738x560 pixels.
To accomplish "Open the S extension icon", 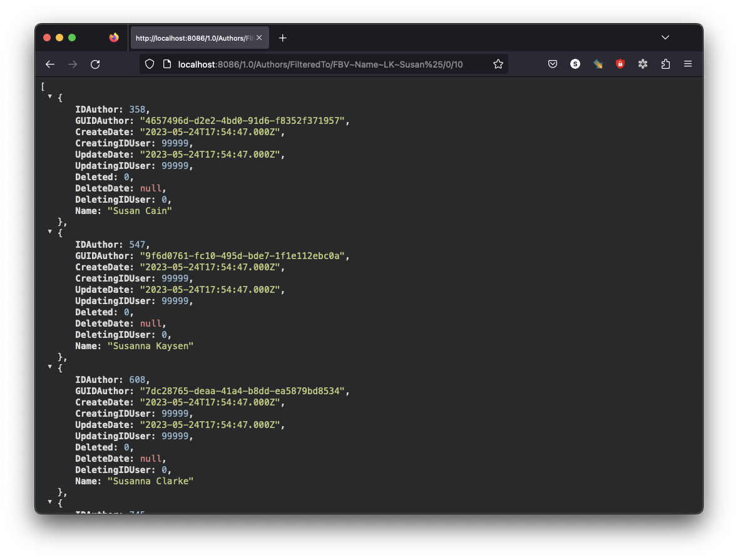I will tap(575, 64).
